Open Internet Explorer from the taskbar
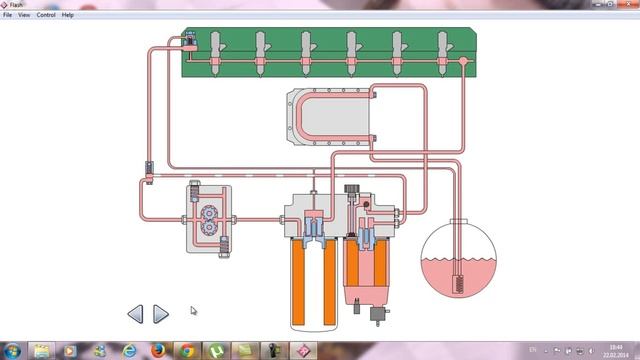 (x=129, y=351)
